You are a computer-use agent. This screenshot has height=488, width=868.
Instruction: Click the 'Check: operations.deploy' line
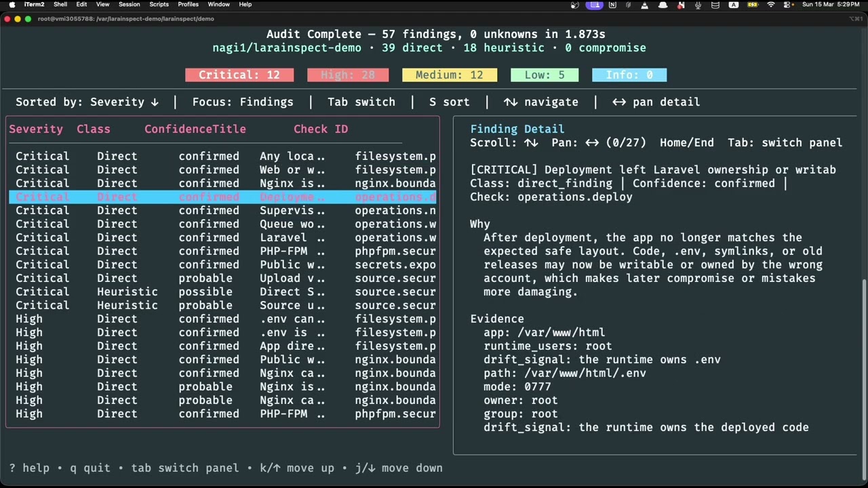[551, 197]
